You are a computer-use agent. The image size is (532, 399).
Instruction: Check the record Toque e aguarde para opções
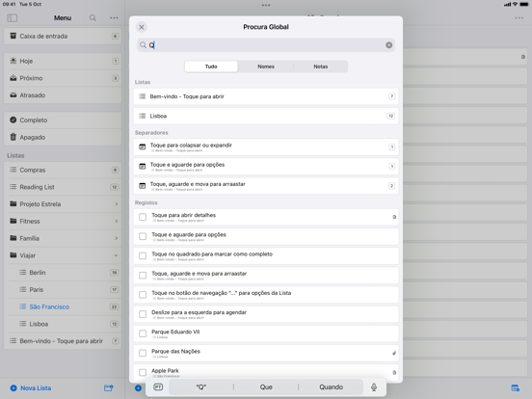click(x=143, y=236)
